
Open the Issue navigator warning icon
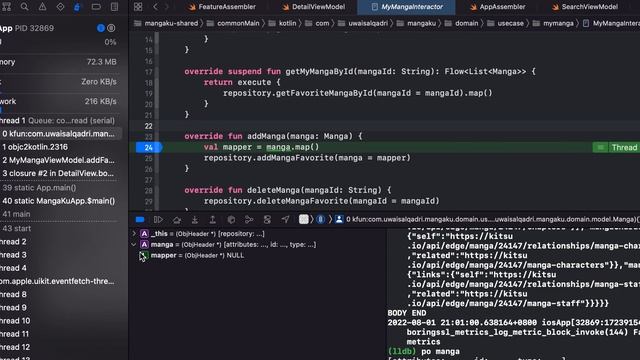42,7
